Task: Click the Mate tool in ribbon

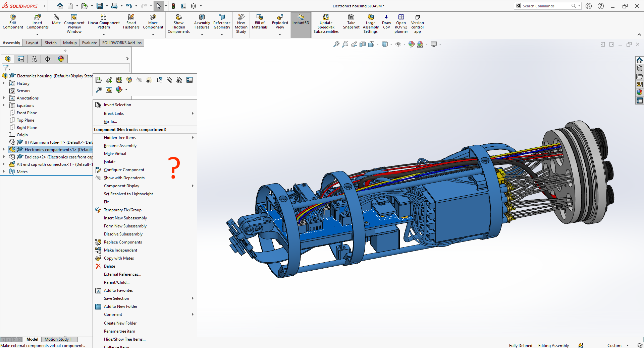Action: (x=56, y=20)
